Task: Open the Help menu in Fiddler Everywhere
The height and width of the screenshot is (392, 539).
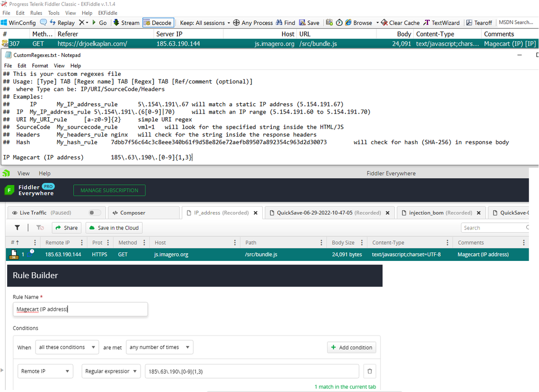Action: pos(45,173)
